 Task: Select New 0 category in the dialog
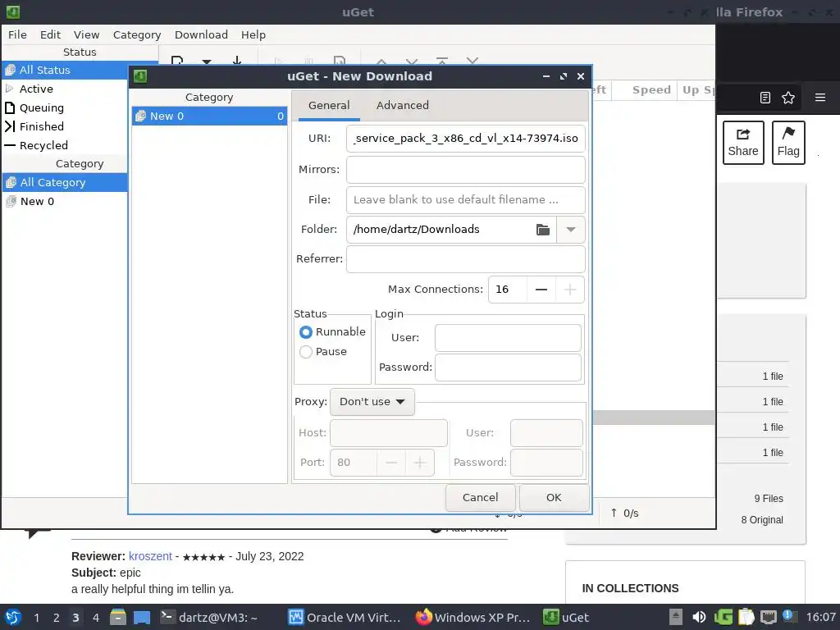click(x=209, y=116)
